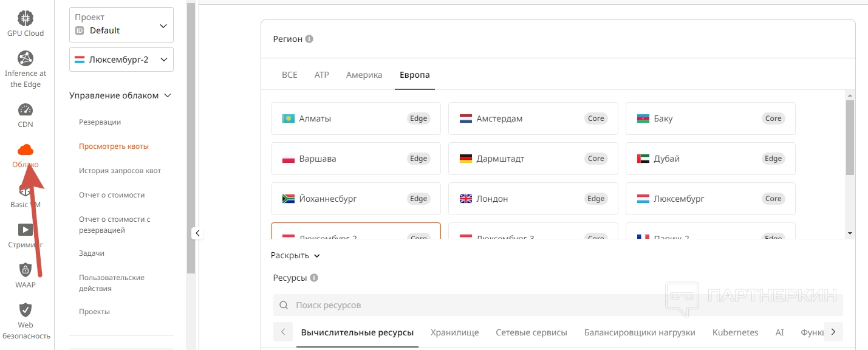Open Web безопасность shield icon
This screenshot has height=350, width=868.
point(26,310)
